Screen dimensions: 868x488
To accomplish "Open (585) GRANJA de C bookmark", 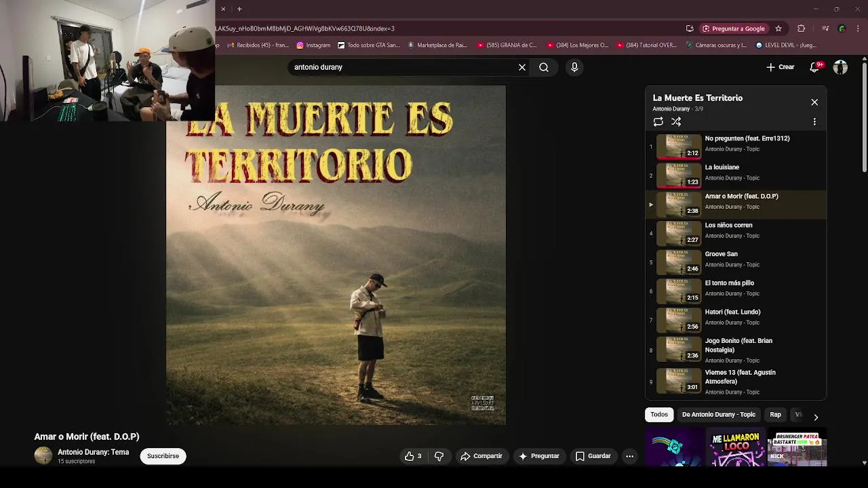I will [x=507, y=45].
